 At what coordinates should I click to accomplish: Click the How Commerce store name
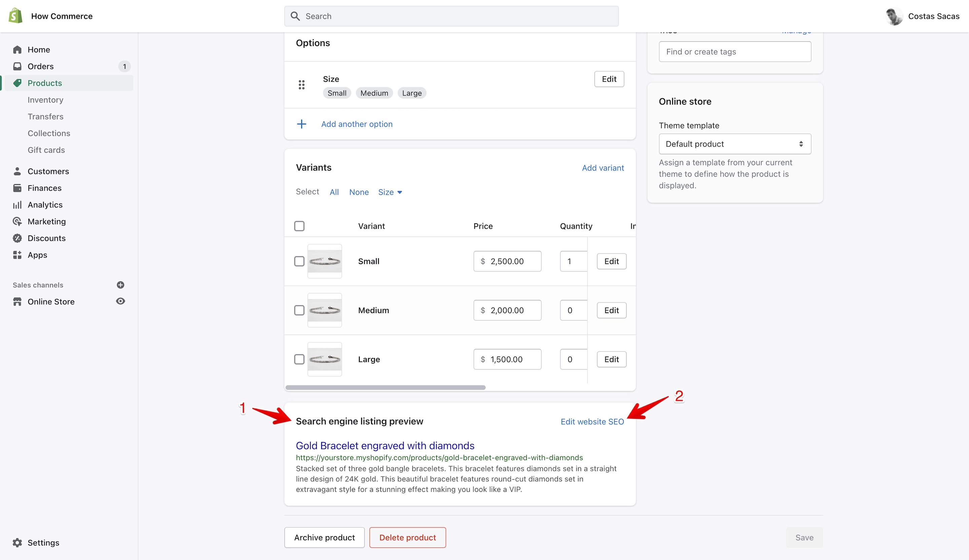(62, 16)
